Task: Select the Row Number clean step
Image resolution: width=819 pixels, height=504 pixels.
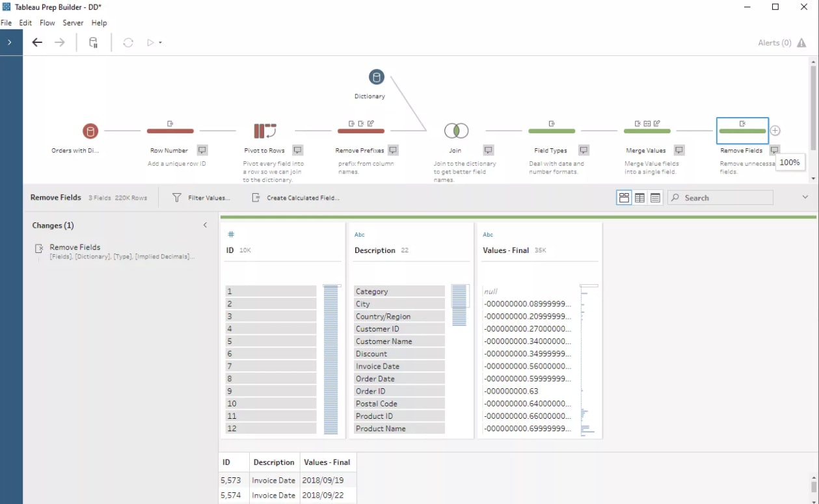Action: click(x=170, y=131)
